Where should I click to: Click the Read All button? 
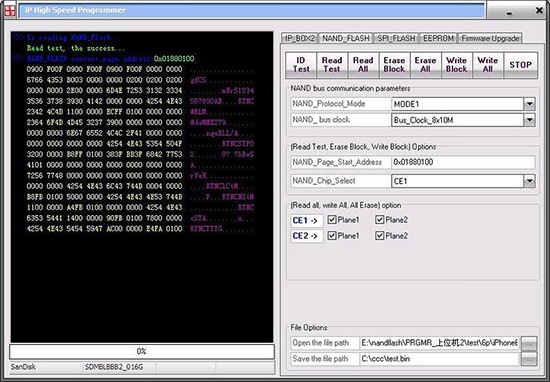(x=363, y=65)
